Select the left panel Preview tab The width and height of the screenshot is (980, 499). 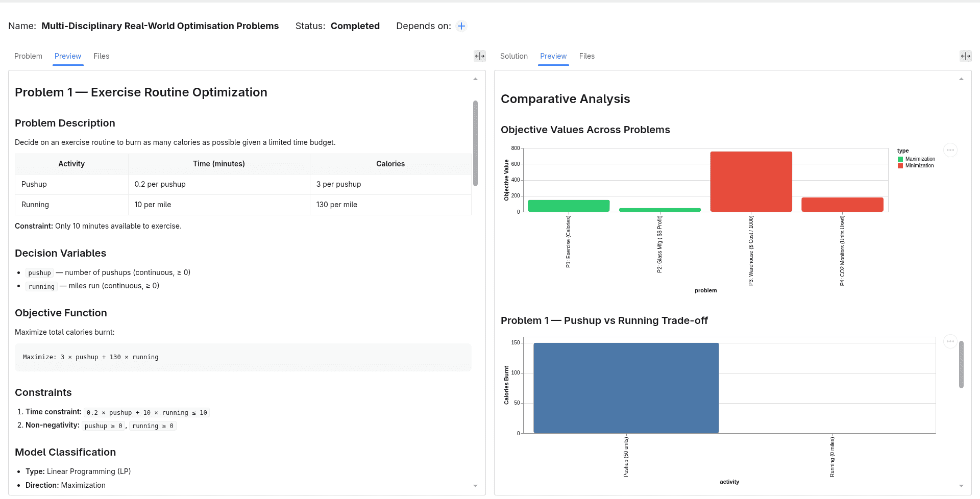pos(68,56)
